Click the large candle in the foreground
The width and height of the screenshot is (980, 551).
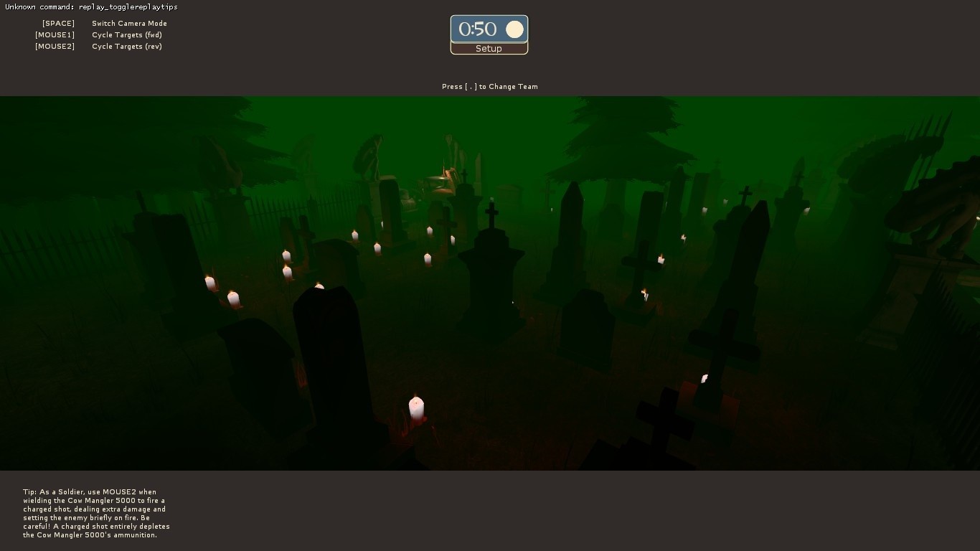tap(416, 409)
